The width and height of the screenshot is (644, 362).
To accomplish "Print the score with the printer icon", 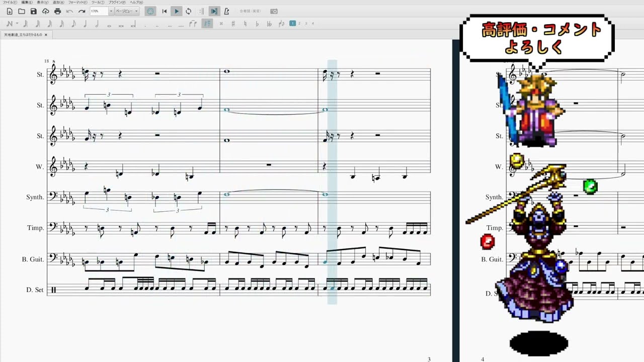I will pyautogui.click(x=57, y=11).
